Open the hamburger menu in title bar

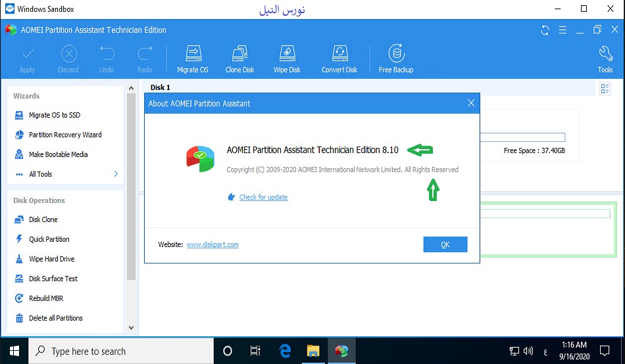pyautogui.click(x=562, y=30)
